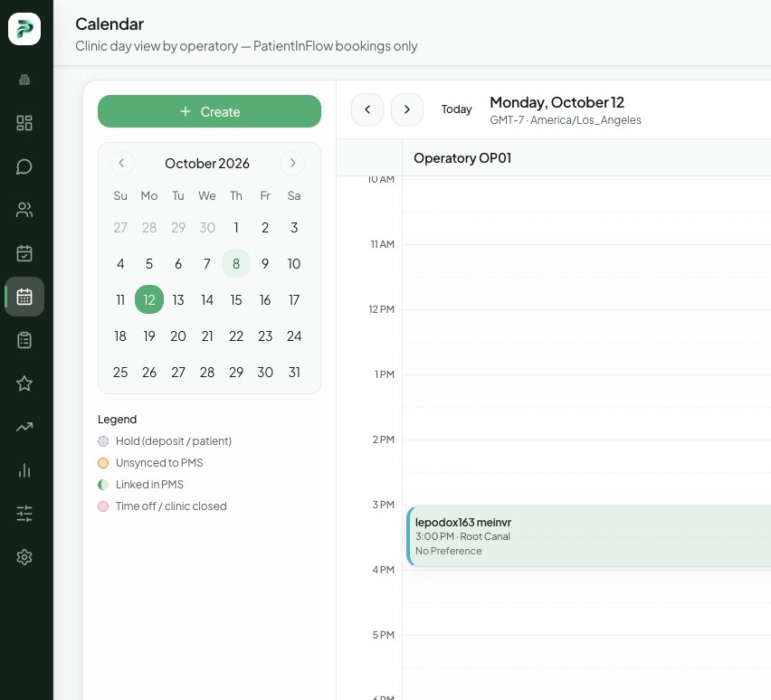Click the Unsynced to PMS orange swatch

103,463
